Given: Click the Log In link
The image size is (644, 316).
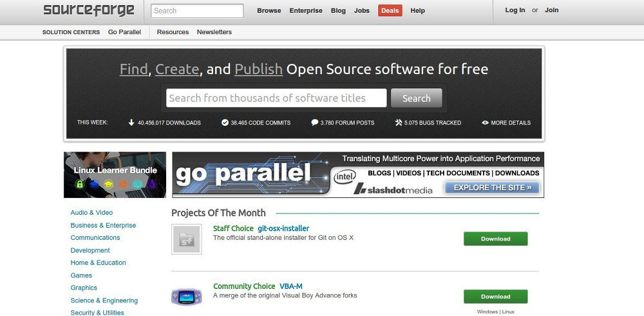Looking at the screenshot, I should [515, 10].
